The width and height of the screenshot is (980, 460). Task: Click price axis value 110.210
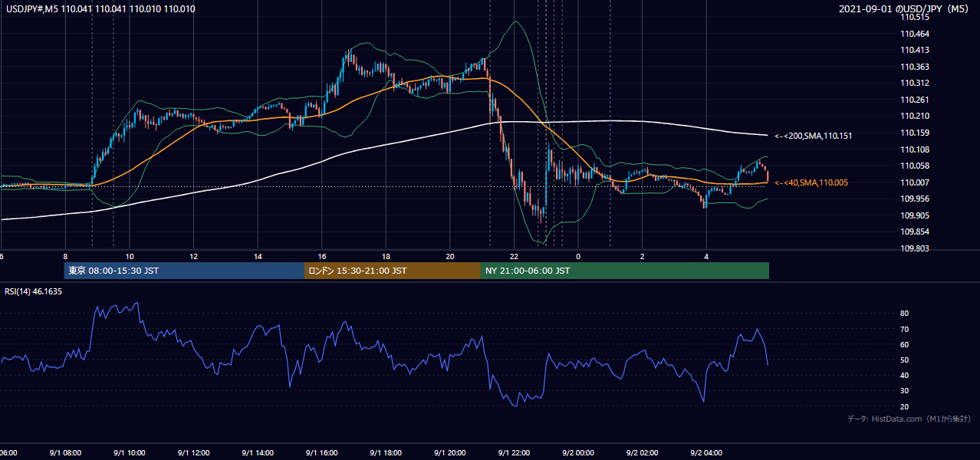(x=916, y=116)
